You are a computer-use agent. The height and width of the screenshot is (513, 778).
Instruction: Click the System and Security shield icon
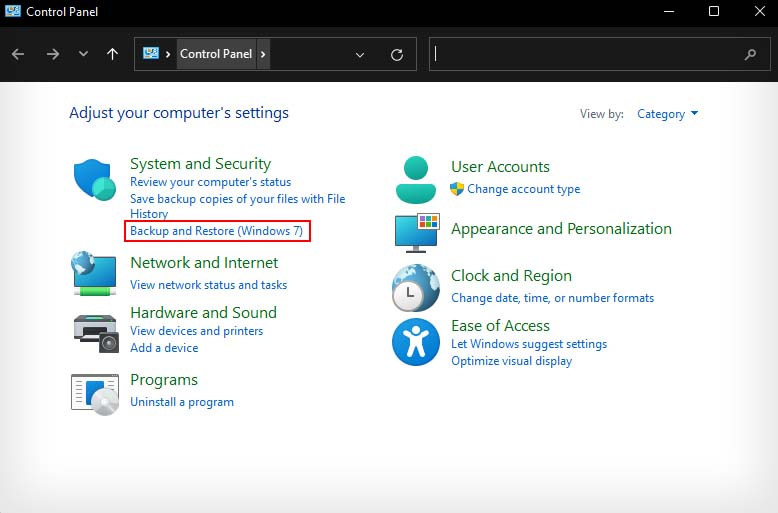(x=95, y=180)
